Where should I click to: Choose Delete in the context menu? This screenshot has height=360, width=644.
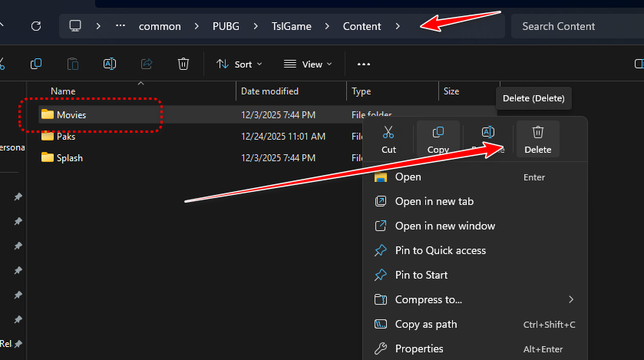pyautogui.click(x=537, y=140)
